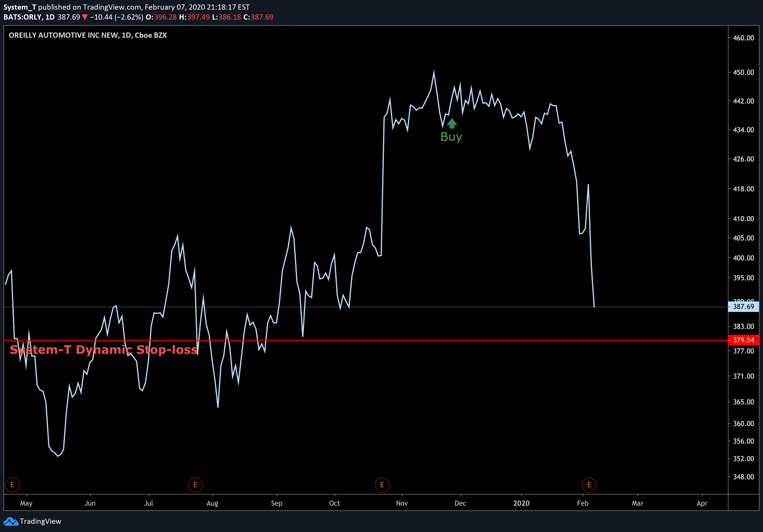Click the 450.00 price axis label

(x=744, y=73)
